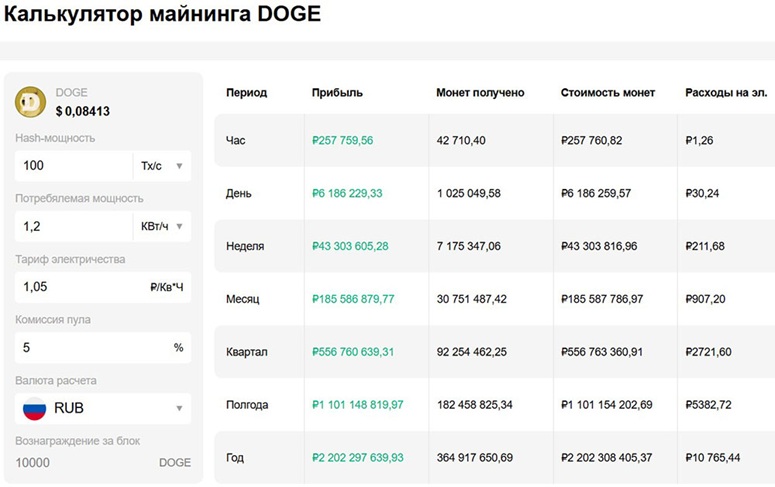
Task: Click quarterly electricity cost ₽2721,60
Action: [708, 352]
